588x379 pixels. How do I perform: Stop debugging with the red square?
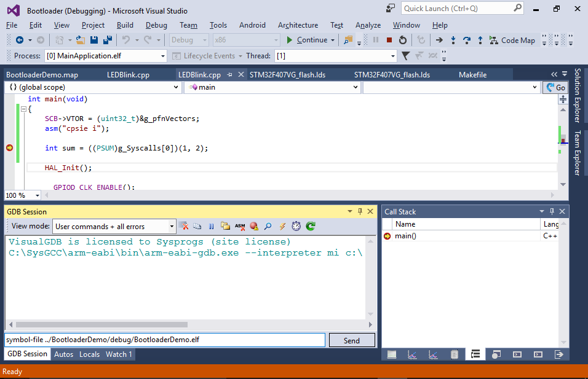pyautogui.click(x=389, y=40)
